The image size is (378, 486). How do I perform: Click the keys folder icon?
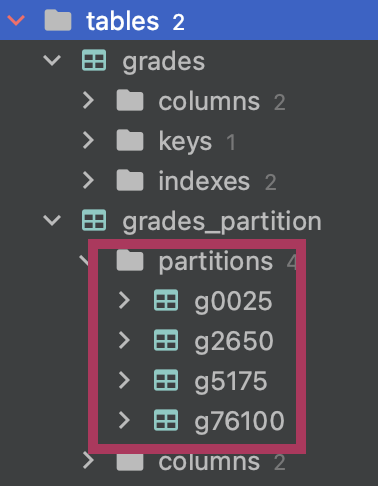(130, 140)
